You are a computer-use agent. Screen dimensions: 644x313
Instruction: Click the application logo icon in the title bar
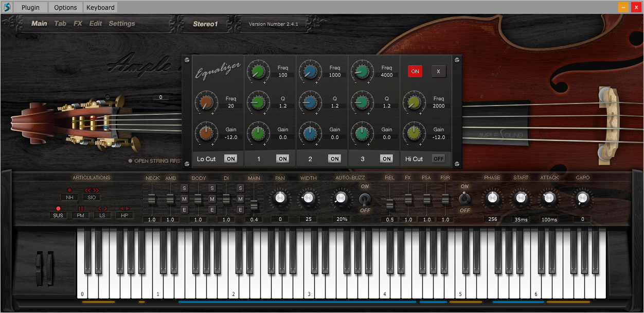click(x=7, y=7)
